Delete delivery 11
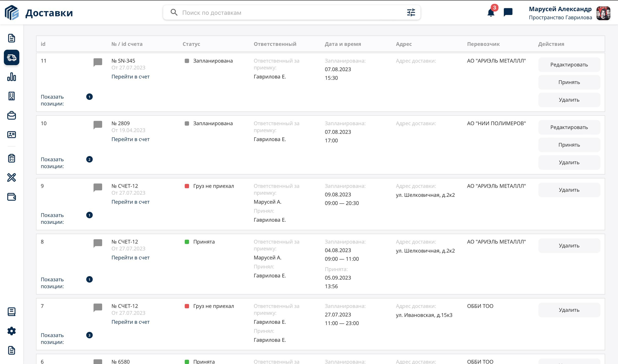 point(569,100)
